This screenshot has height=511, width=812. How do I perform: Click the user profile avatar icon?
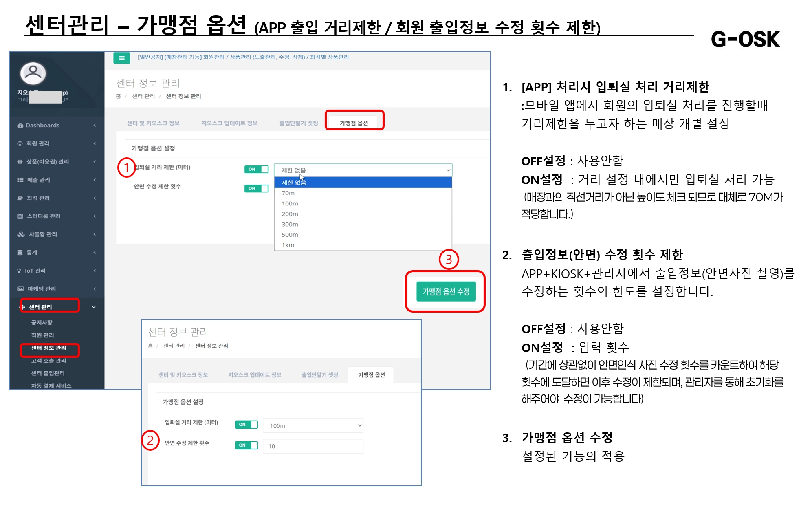click(33, 73)
